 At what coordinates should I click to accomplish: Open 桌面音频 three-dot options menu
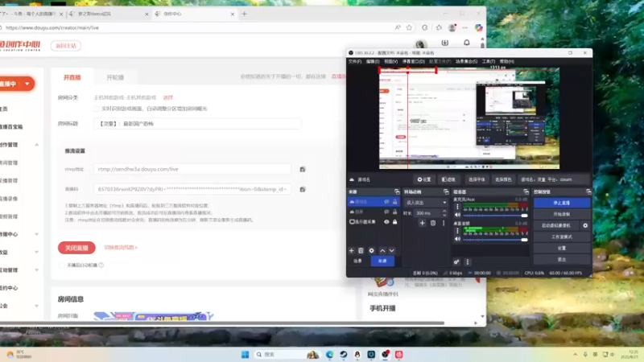(457, 231)
